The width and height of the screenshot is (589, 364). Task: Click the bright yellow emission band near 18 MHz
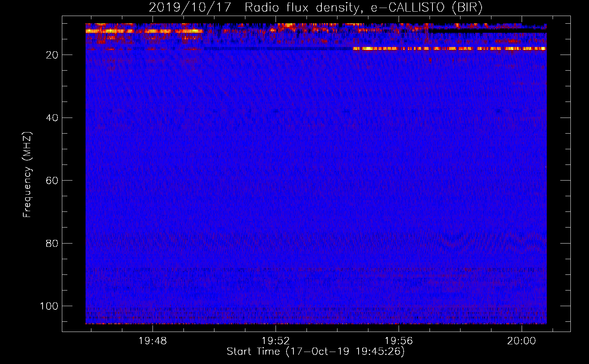[450, 48]
